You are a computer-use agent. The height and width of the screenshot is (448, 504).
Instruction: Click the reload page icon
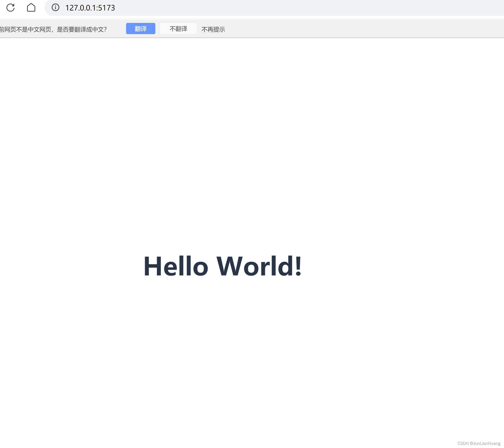[x=10, y=8]
